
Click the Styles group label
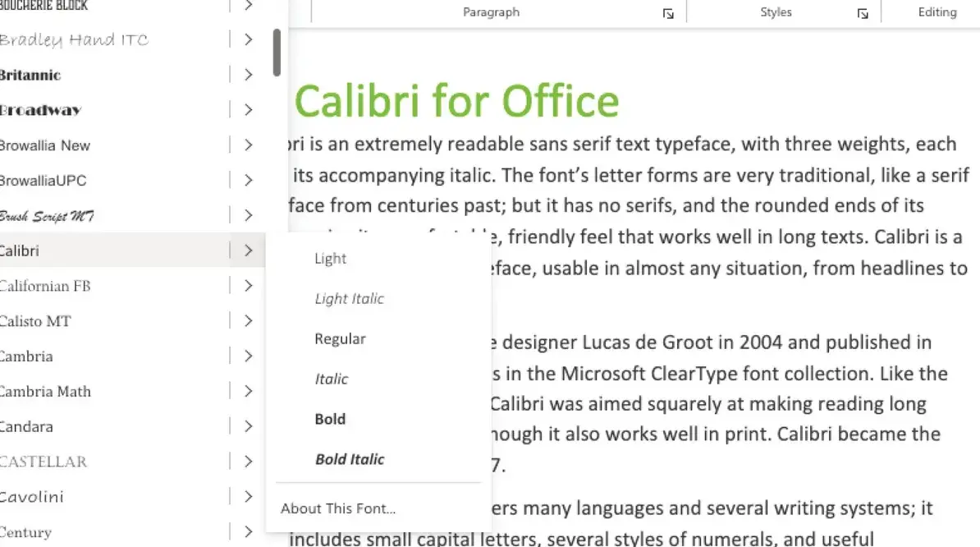776,11
